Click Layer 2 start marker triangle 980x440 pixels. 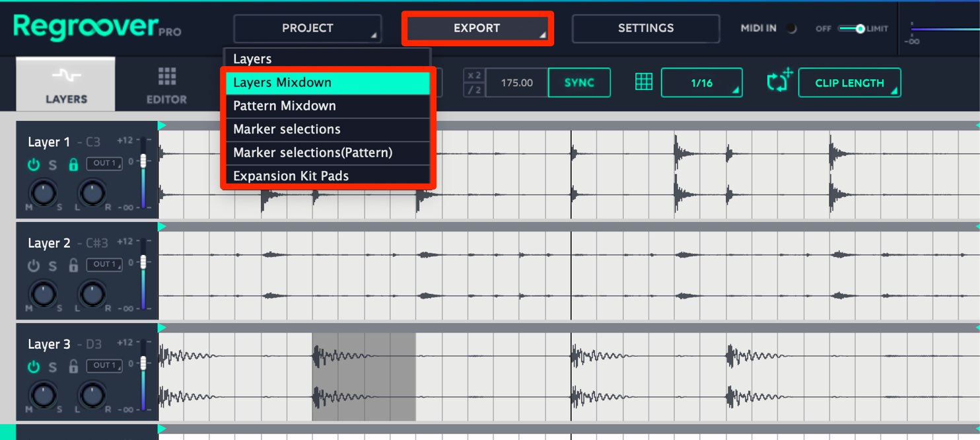coord(162,227)
